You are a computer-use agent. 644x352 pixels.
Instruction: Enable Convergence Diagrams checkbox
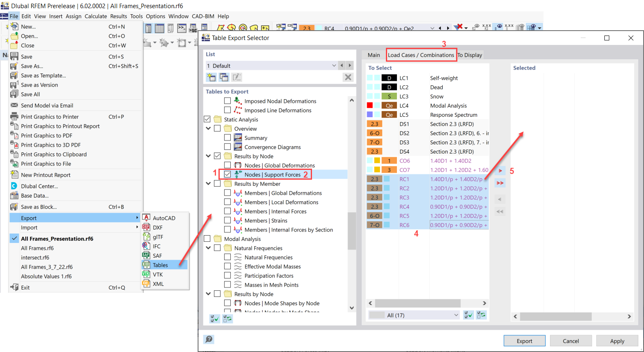[227, 147]
